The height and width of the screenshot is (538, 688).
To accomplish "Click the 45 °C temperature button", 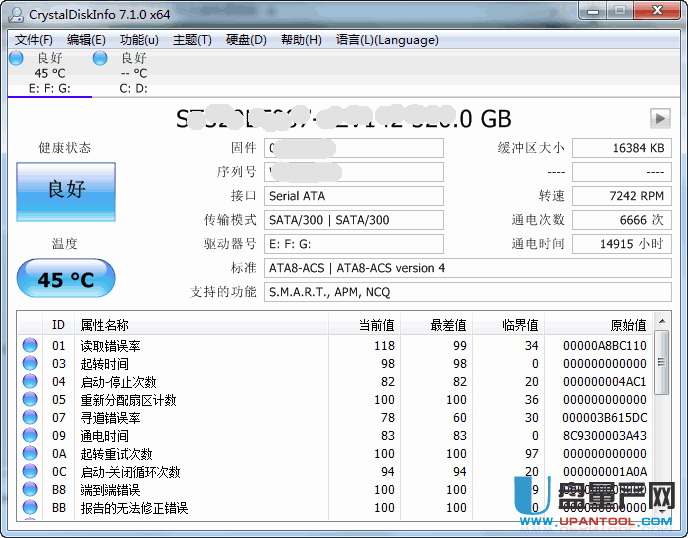I will (66, 279).
